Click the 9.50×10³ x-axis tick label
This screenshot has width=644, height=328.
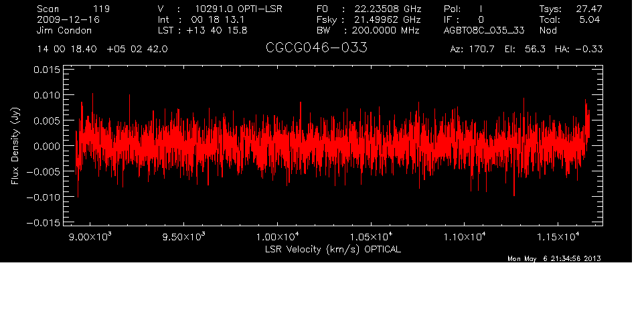click(x=184, y=237)
